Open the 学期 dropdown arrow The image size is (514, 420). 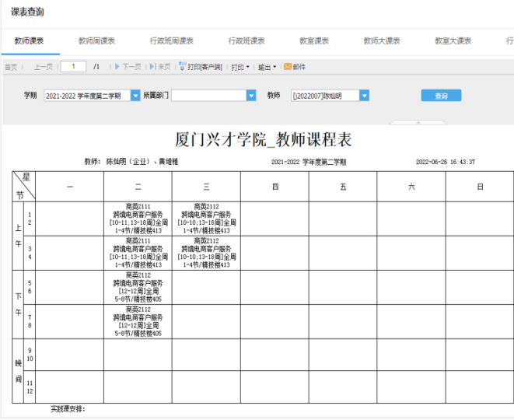pos(135,96)
